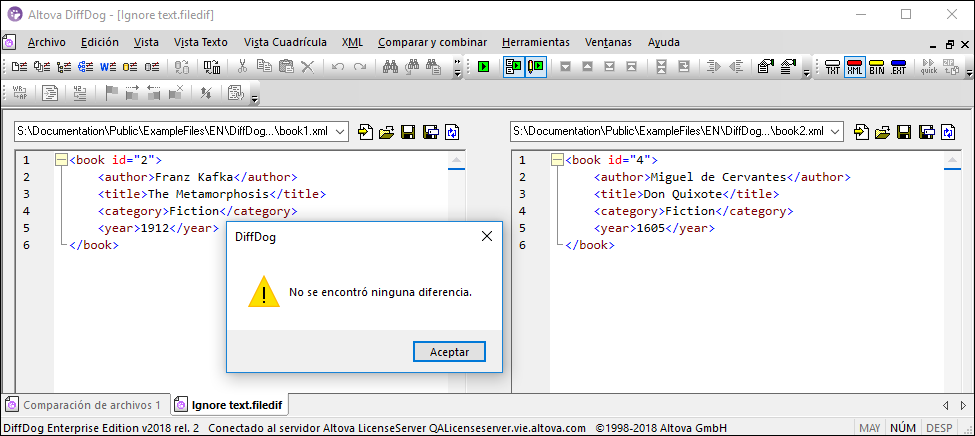Click the green Start Comparison icon

(x=483, y=67)
